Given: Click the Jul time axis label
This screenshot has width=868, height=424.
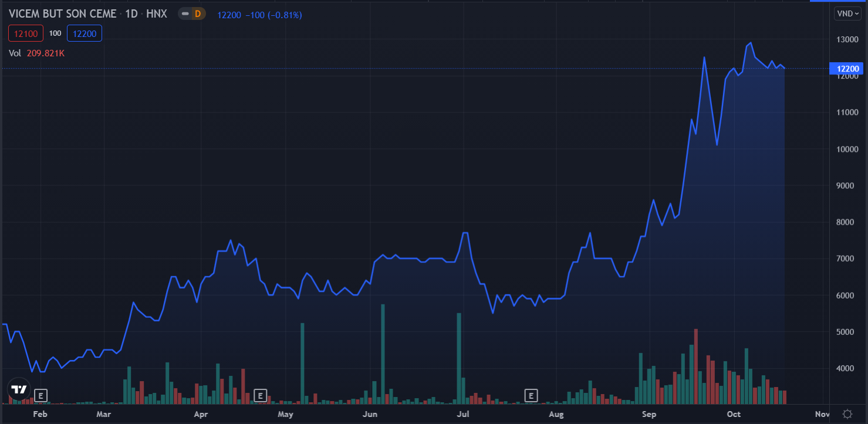Looking at the screenshot, I should [x=463, y=415].
